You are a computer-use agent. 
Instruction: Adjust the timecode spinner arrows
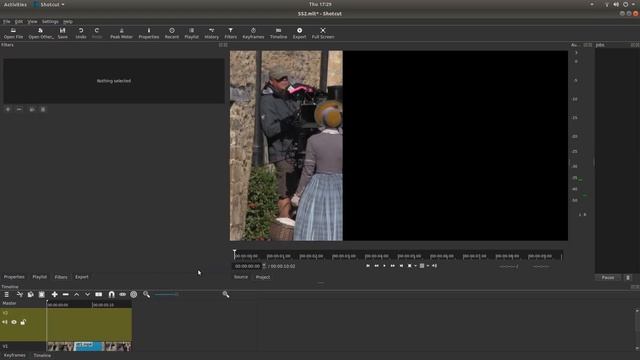(x=264, y=266)
